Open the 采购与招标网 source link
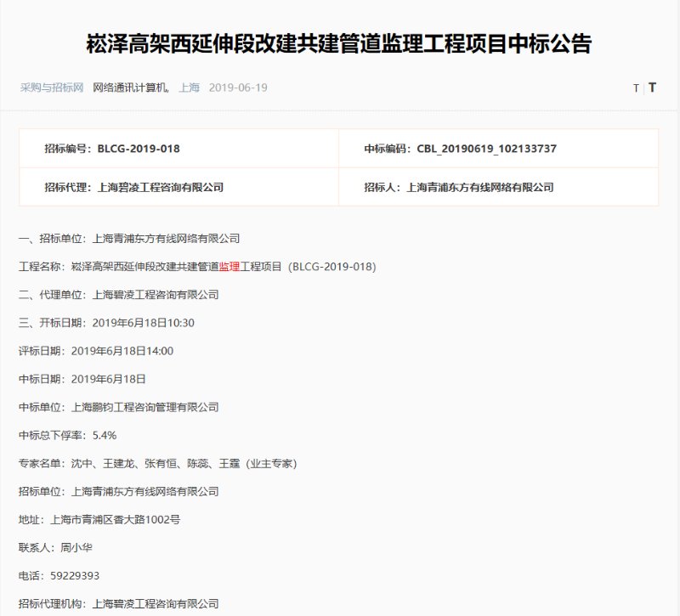The image size is (680, 616). [x=52, y=88]
